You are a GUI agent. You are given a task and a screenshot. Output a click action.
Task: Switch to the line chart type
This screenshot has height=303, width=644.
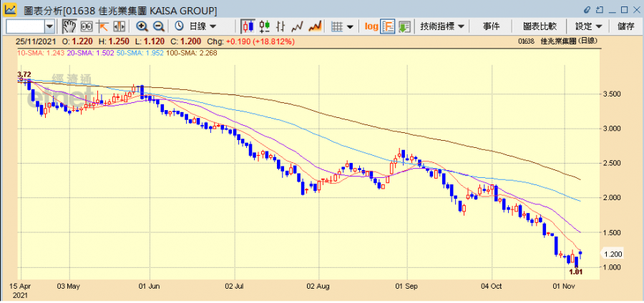coord(297,26)
